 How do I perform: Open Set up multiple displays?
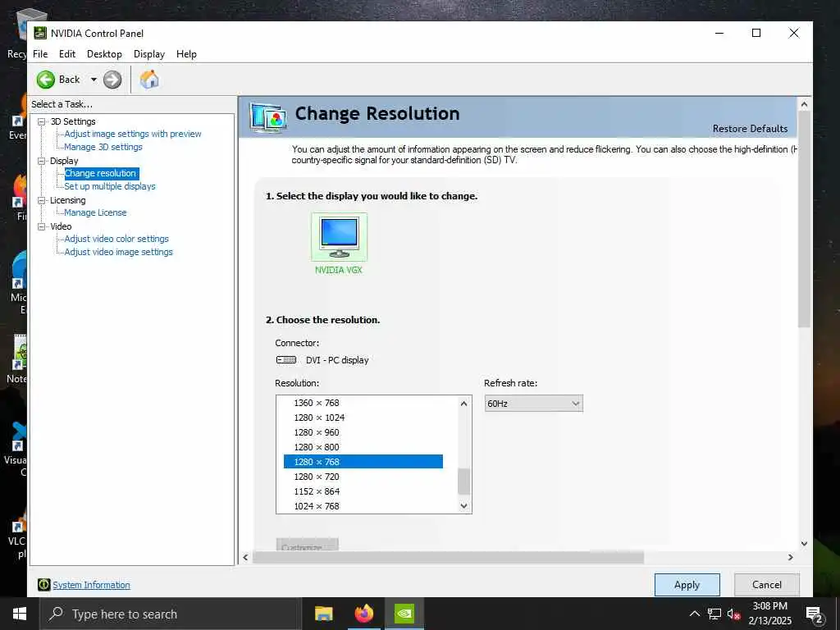110,186
